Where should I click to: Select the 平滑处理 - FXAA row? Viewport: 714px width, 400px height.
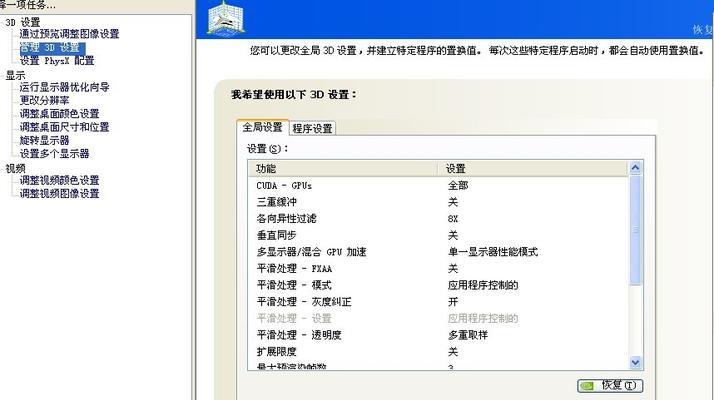(x=438, y=269)
